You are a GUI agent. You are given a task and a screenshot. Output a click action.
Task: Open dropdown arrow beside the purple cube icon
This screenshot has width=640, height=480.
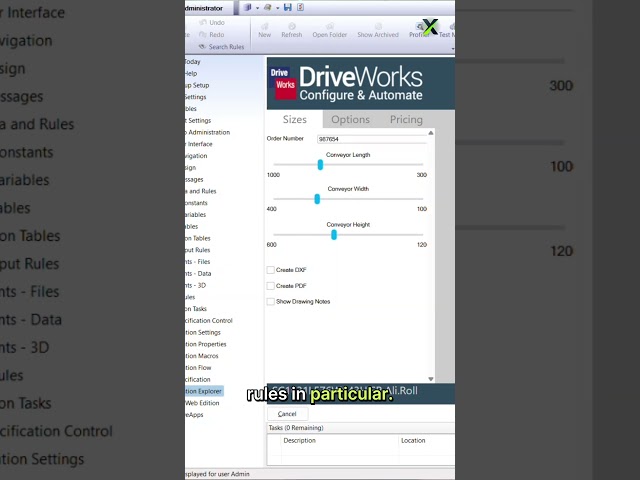pos(257,8)
